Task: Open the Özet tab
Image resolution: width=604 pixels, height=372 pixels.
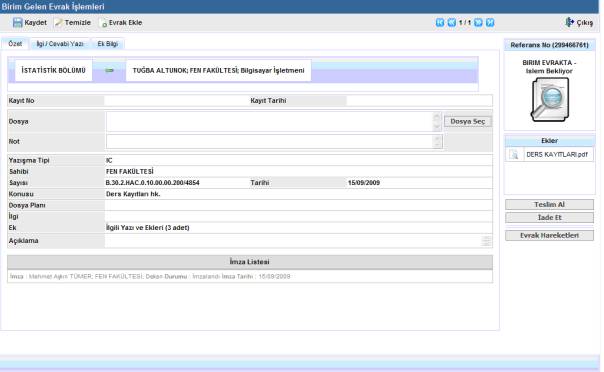Action: tap(15, 44)
